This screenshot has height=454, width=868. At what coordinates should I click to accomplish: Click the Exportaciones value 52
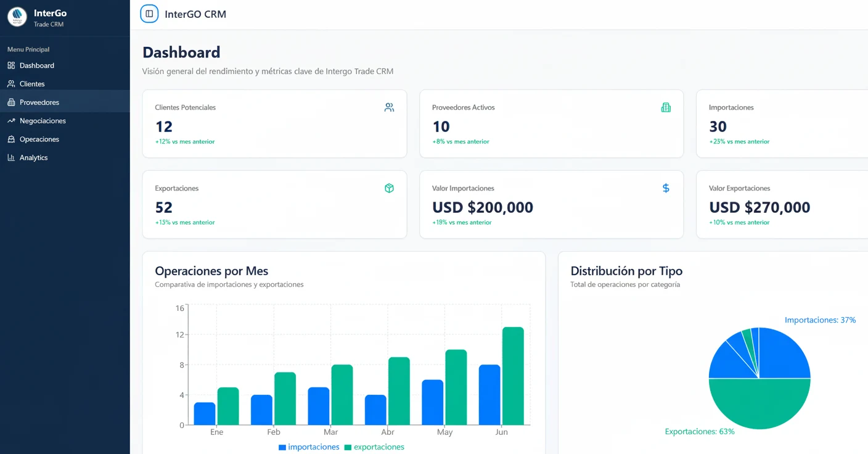[164, 207]
